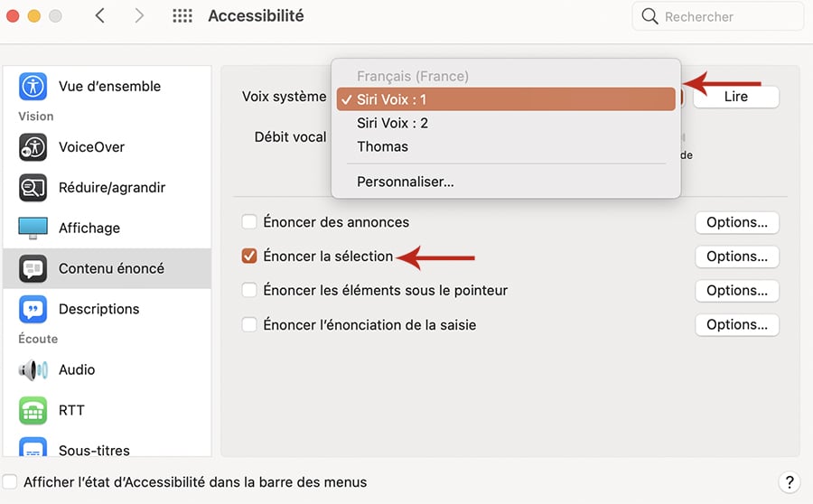
Task: Open Options for Énoncer l'énonciation de la saisie
Action: (737, 324)
